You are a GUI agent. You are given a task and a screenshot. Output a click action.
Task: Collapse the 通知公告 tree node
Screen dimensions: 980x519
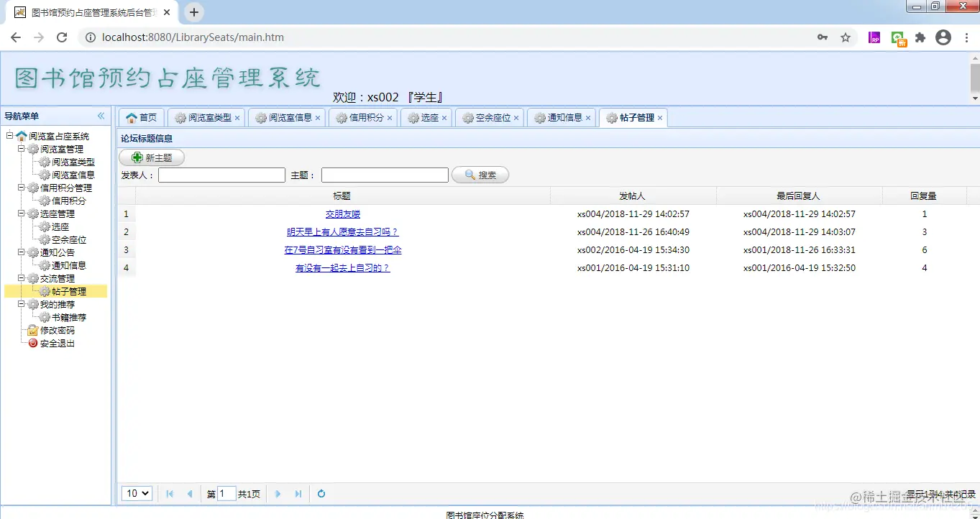pyautogui.click(x=22, y=252)
